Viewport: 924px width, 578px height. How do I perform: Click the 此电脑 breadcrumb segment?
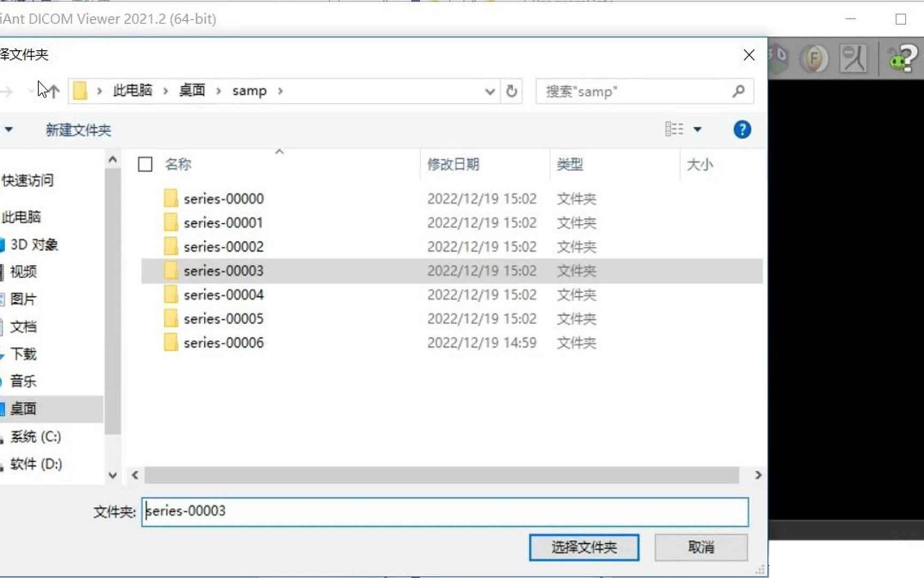(x=133, y=90)
